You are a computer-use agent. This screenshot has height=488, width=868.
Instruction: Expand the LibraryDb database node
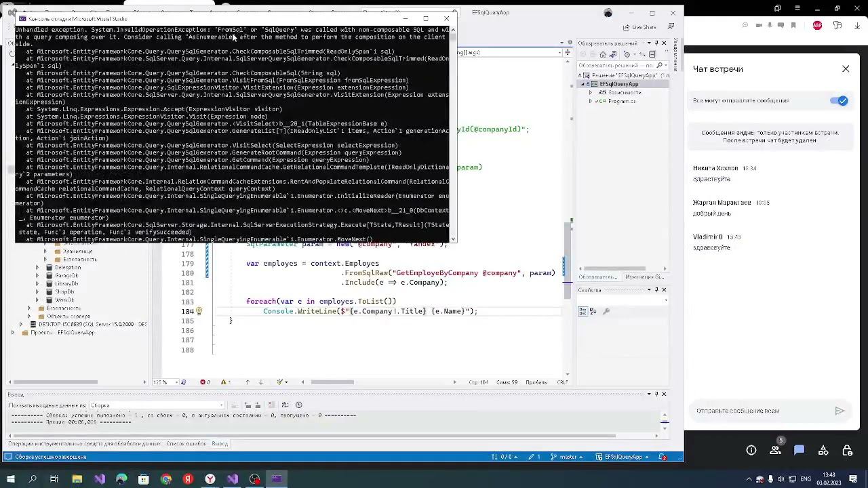(37, 284)
